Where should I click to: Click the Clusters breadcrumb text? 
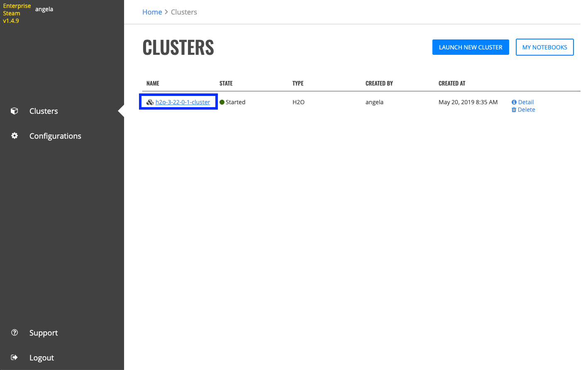point(184,12)
